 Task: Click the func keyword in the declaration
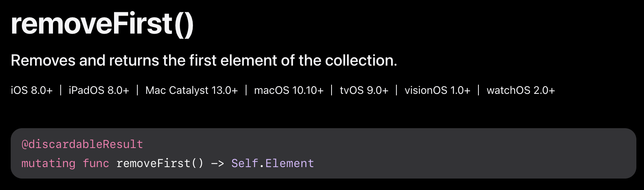(96, 163)
